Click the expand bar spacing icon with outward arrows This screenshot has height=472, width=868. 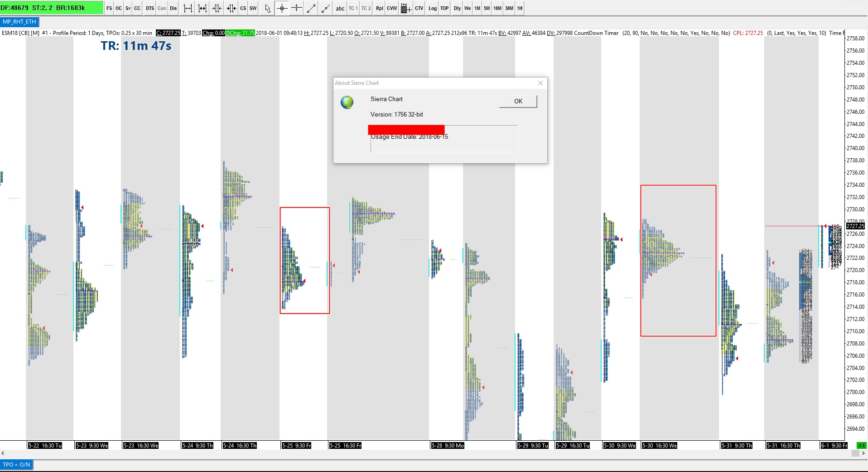(188, 8)
